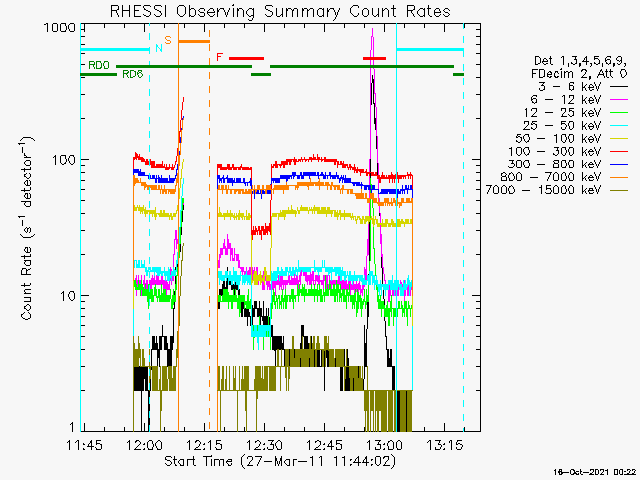Click the '13:00' x-axis tick label
The image size is (640, 480).
pos(384,445)
